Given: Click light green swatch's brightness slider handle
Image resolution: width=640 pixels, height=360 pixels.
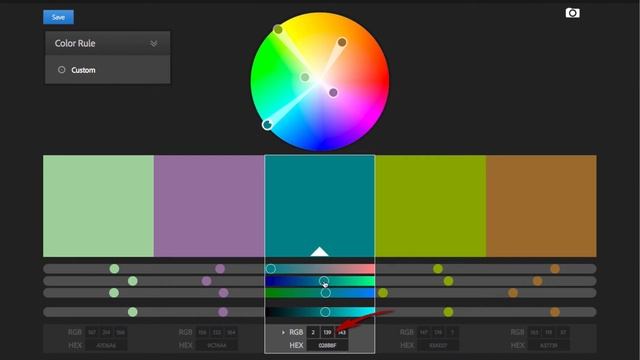Looking at the screenshot, I should coord(133,312).
